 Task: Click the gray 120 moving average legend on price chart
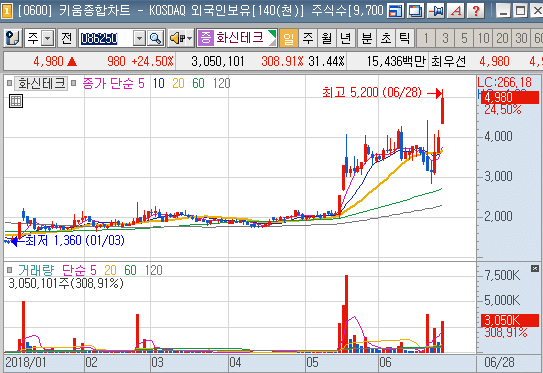click(222, 83)
